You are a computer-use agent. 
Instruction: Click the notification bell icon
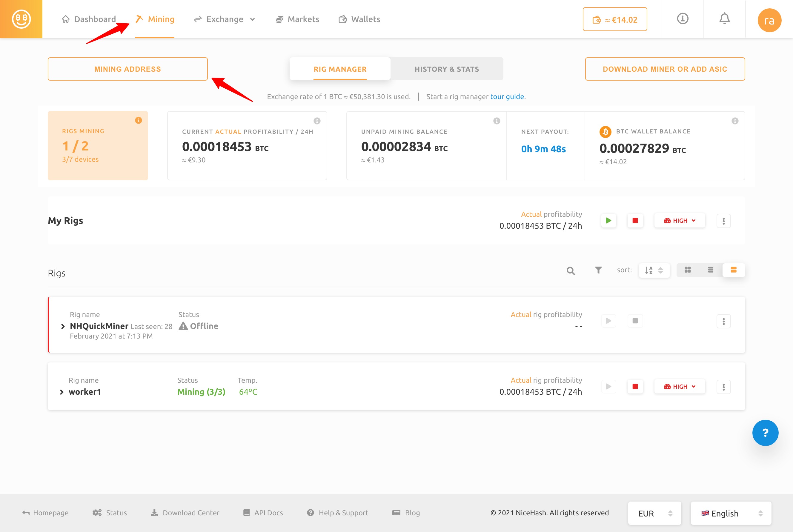tap(724, 19)
